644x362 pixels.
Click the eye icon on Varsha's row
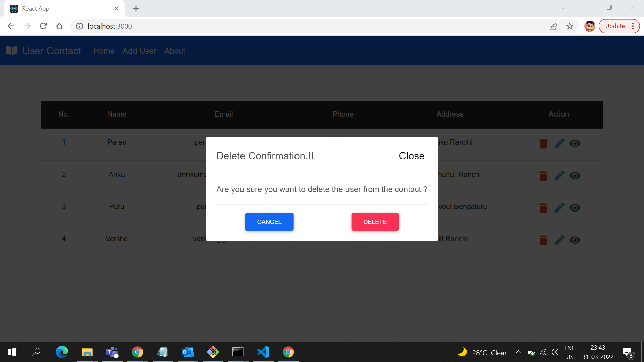point(575,240)
